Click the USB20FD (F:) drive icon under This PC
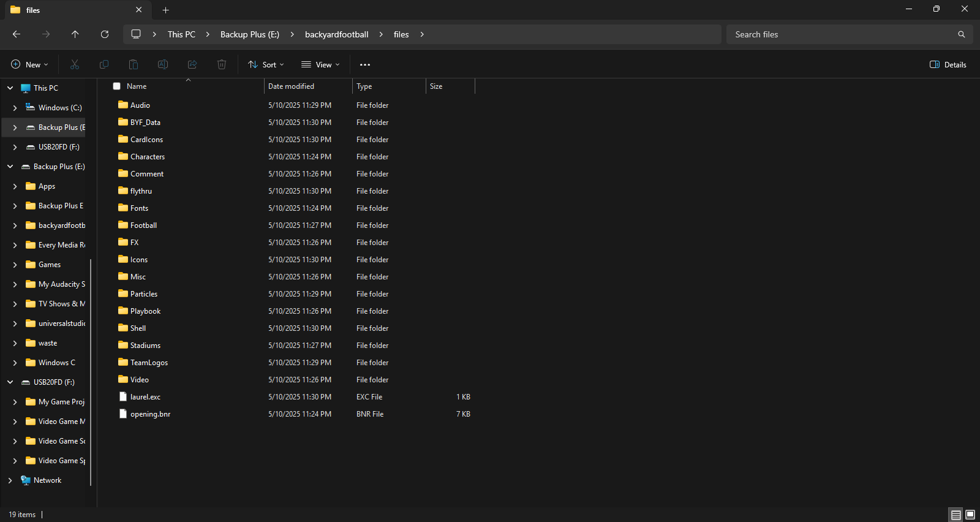Image resolution: width=980 pixels, height=522 pixels. 31,147
